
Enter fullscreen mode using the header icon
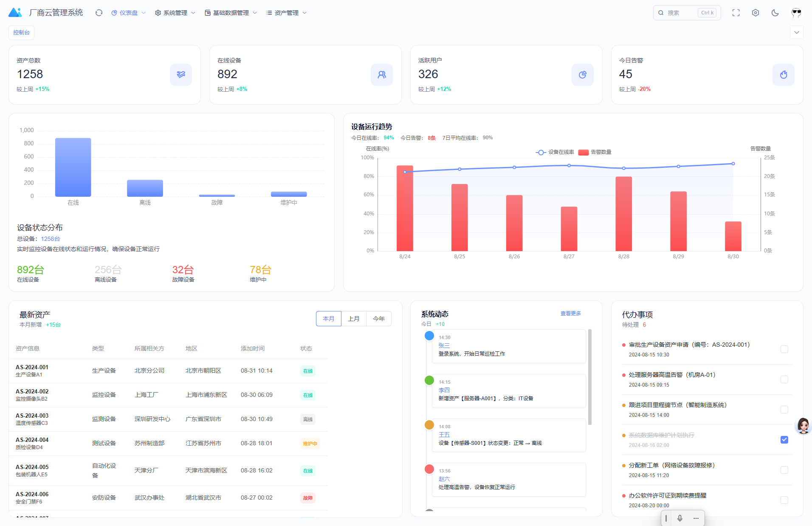coord(736,13)
